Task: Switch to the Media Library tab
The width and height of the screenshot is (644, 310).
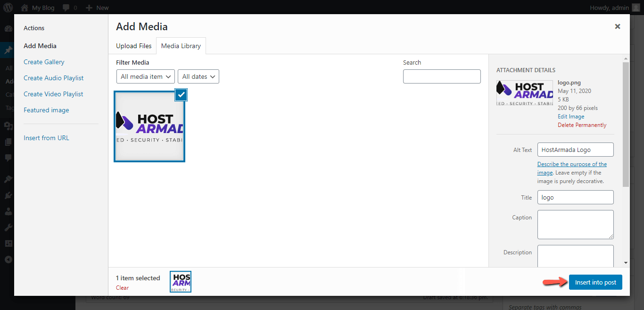Action: click(181, 46)
